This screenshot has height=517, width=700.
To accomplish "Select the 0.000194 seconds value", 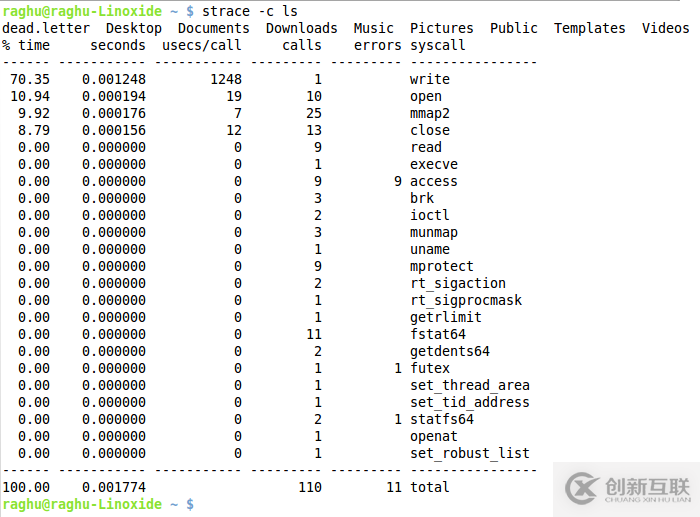I will tap(114, 96).
